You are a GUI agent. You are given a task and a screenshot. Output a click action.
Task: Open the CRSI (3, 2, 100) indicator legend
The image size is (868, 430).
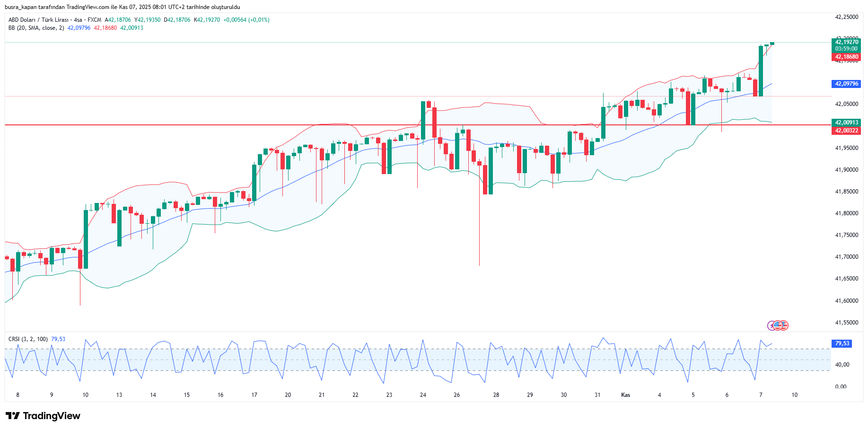[x=28, y=339]
